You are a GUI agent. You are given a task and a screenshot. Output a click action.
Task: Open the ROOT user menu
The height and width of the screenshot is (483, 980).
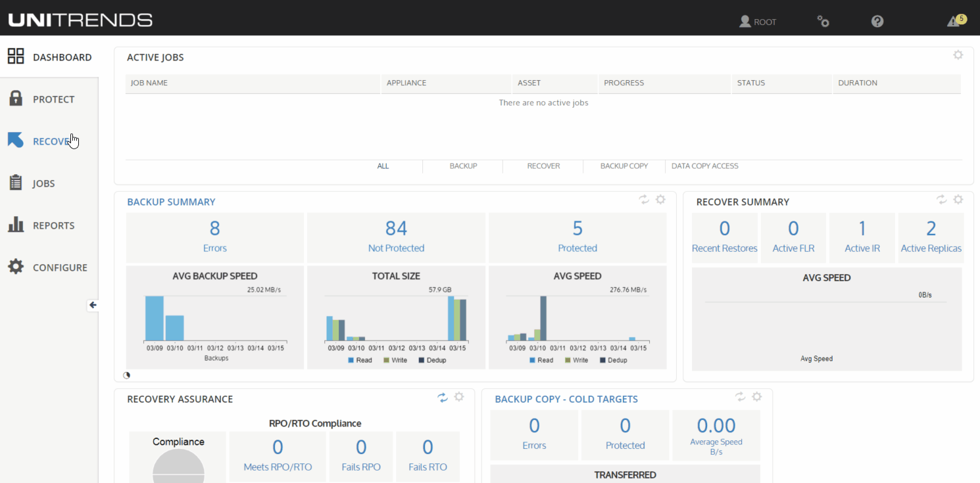point(758,22)
